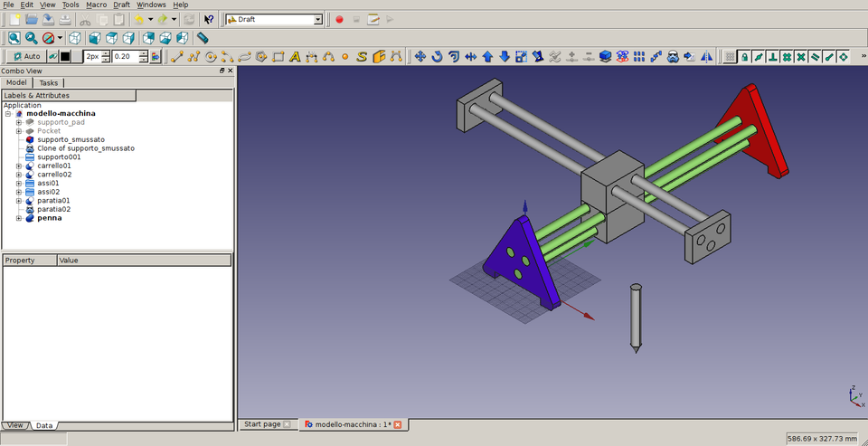
Task: Open the draw style dropdown arrow
Action: [x=60, y=38]
